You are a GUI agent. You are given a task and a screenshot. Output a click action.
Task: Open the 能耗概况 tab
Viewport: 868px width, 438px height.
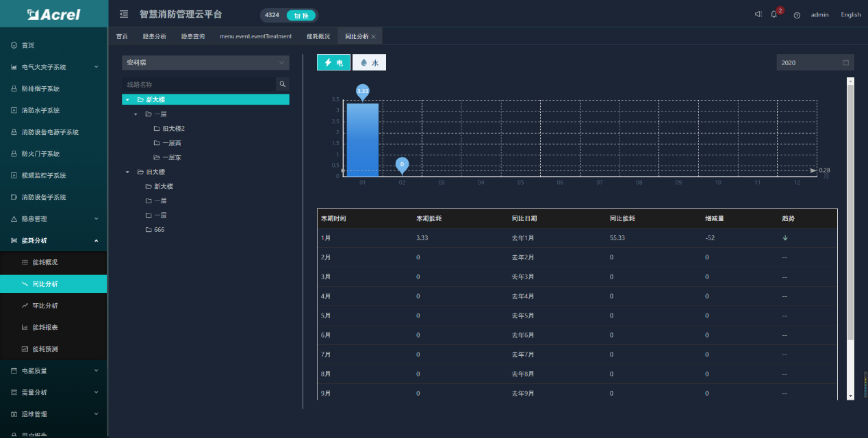click(x=318, y=36)
